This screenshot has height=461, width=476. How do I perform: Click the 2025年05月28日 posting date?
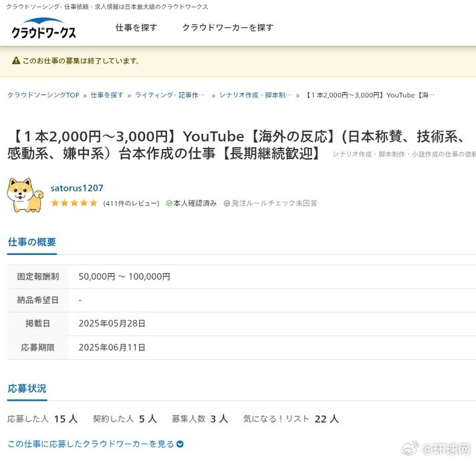(112, 323)
